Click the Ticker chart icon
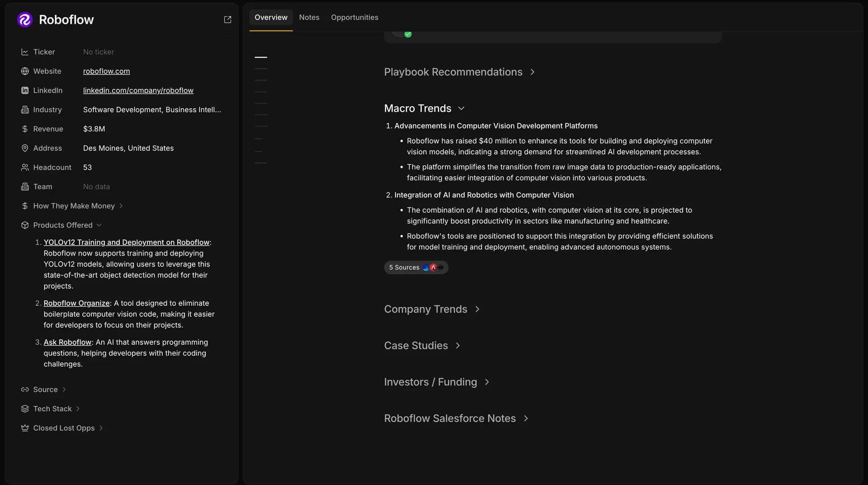The image size is (868, 485). point(25,52)
